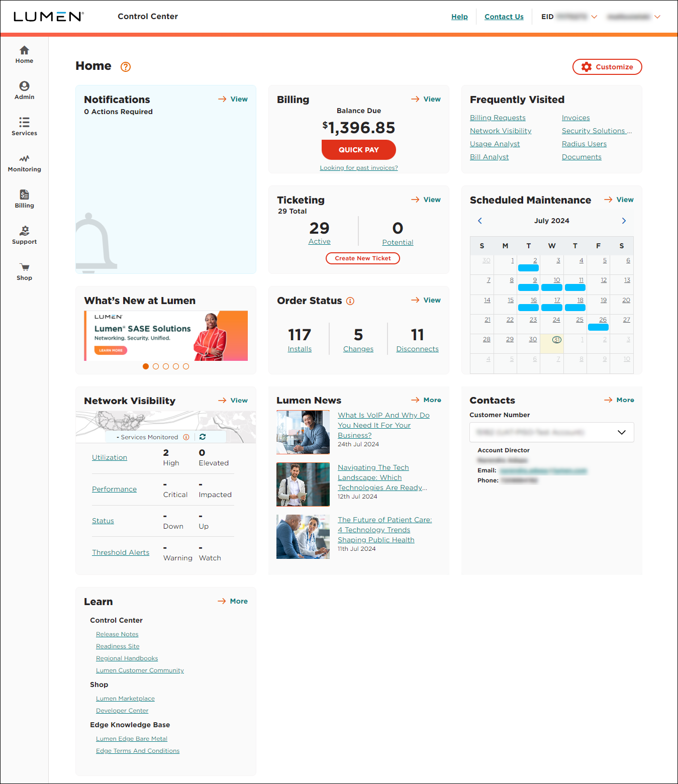Viewport: 678px width, 784px height.
Task: Click Help link in header
Action: (x=459, y=17)
